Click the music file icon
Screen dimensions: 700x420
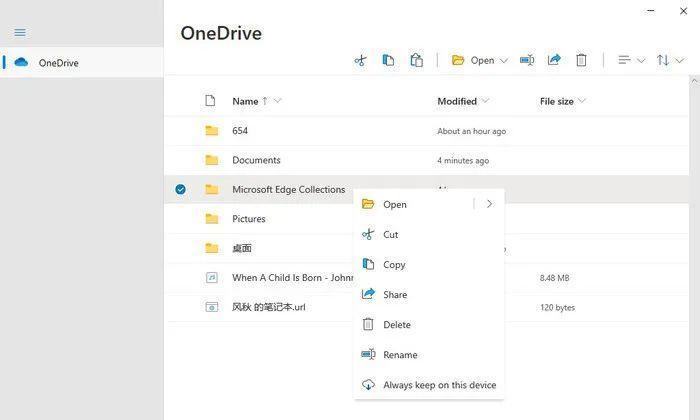pyautogui.click(x=212, y=278)
